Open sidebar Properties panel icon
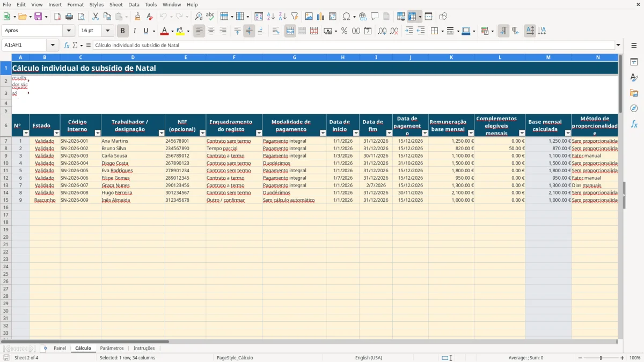This screenshot has height=362, width=644. click(x=634, y=62)
